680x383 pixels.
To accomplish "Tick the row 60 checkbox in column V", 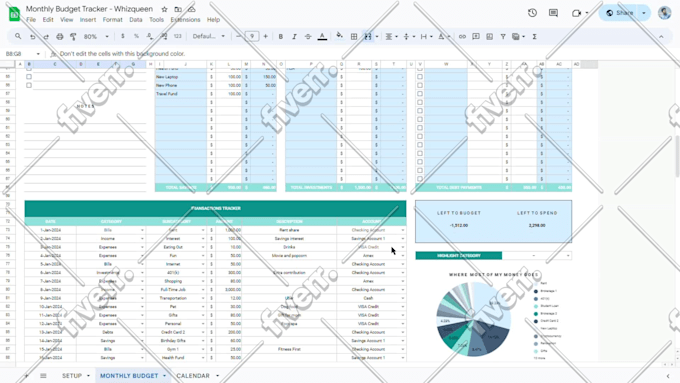I will pyautogui.click(x=420, y=119).
